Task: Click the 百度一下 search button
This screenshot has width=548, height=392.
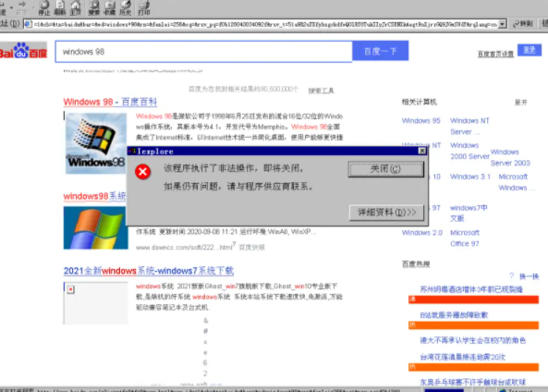Action: click(380, 51)
